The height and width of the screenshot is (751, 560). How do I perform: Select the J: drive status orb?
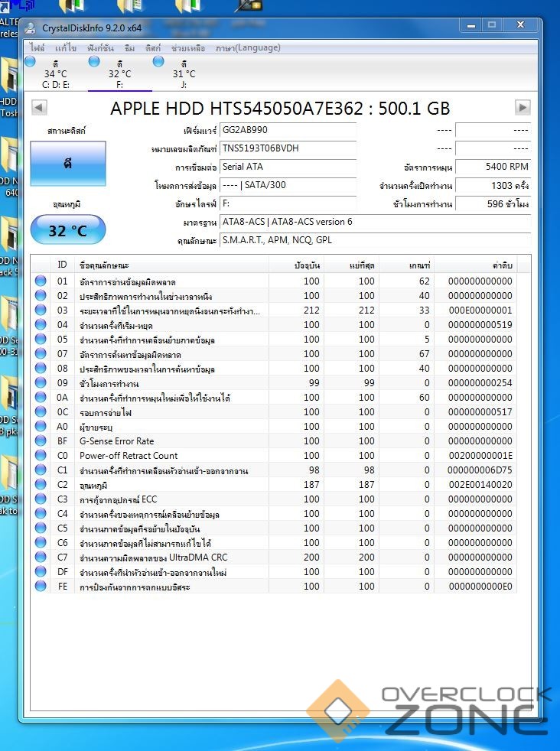pyautogui.click(x=158, y=61)
